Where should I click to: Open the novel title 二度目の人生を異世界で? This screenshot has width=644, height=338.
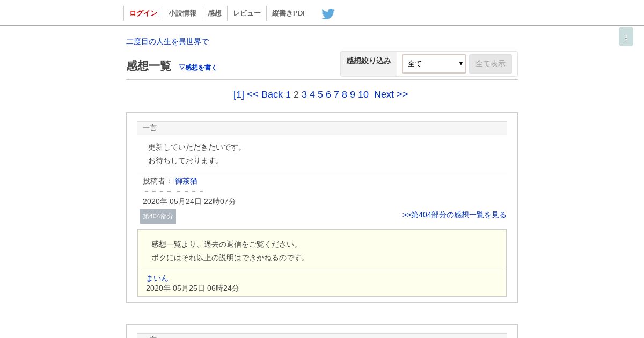[167, 41]
